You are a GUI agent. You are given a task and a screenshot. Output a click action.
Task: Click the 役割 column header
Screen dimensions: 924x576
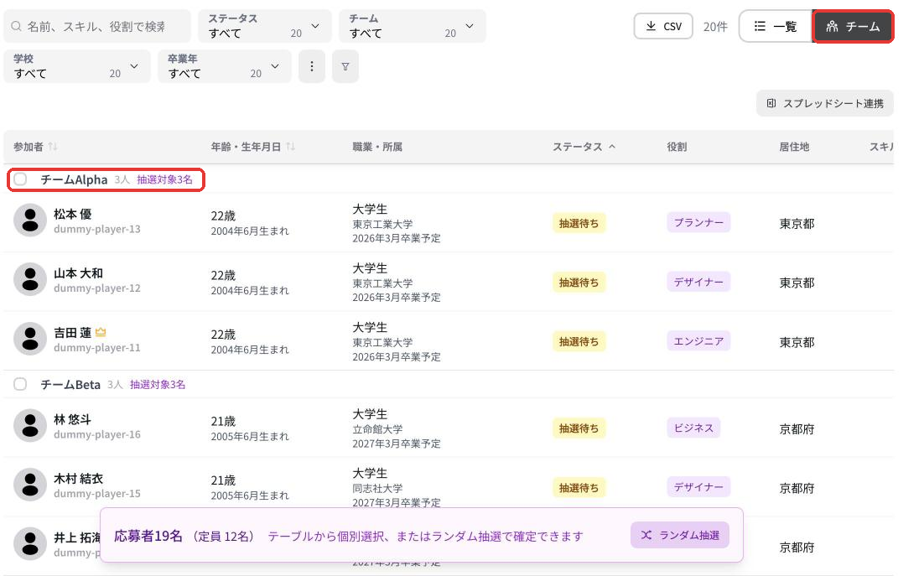[x=677, y=147]
